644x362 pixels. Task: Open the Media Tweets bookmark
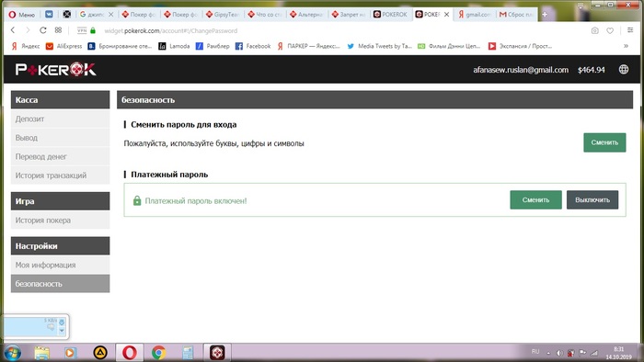pyautogui.click(x=379, y=46)
